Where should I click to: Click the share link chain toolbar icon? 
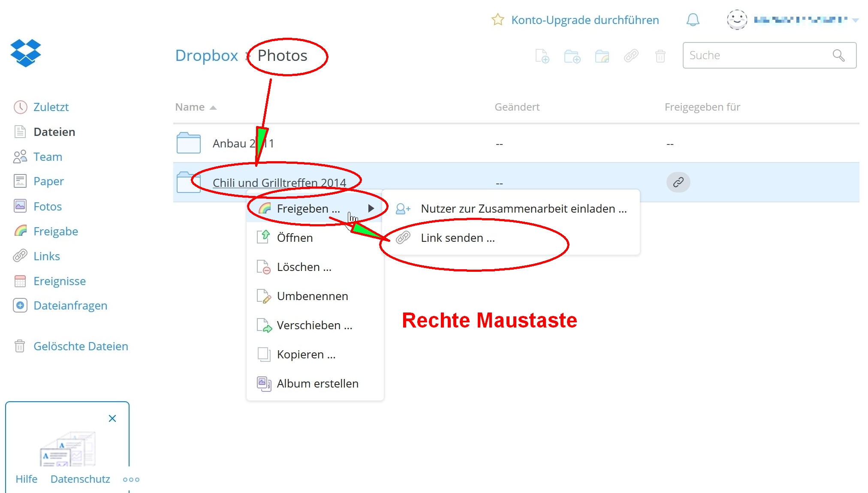tap(631, 56)
